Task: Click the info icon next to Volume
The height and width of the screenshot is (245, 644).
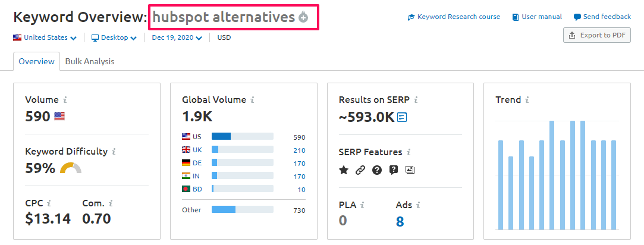Action: 65,100
